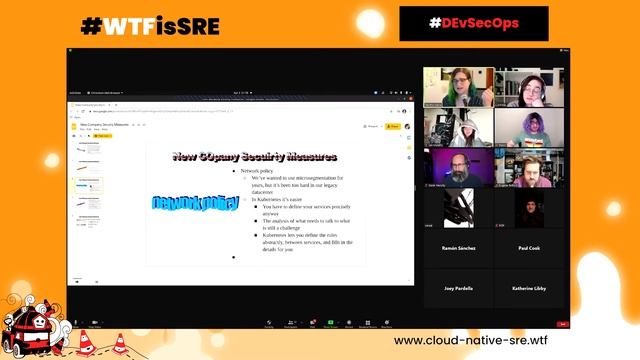Collapse the Slides menus with the chevron
The width and height of the screenshot is (640, 360).
point(400,136)
